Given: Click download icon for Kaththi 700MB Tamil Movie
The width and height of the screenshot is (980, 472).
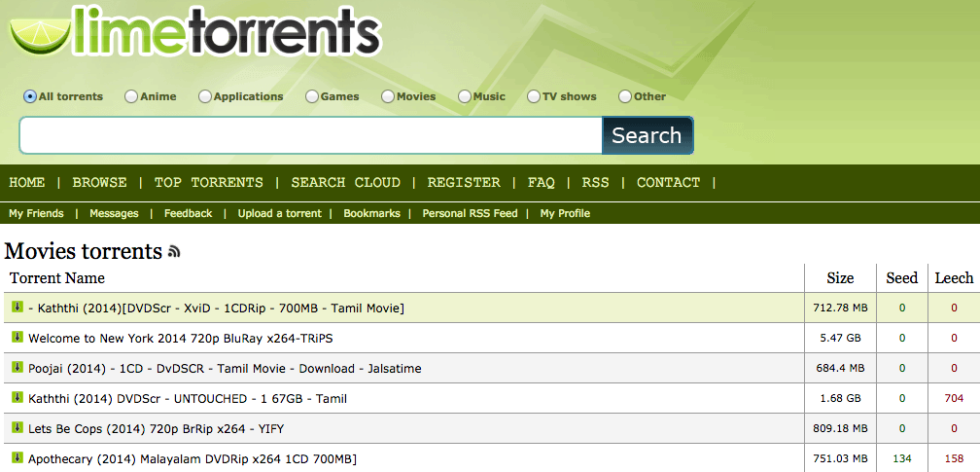Looking at the screenshot, I should click(x=17, y=307).
